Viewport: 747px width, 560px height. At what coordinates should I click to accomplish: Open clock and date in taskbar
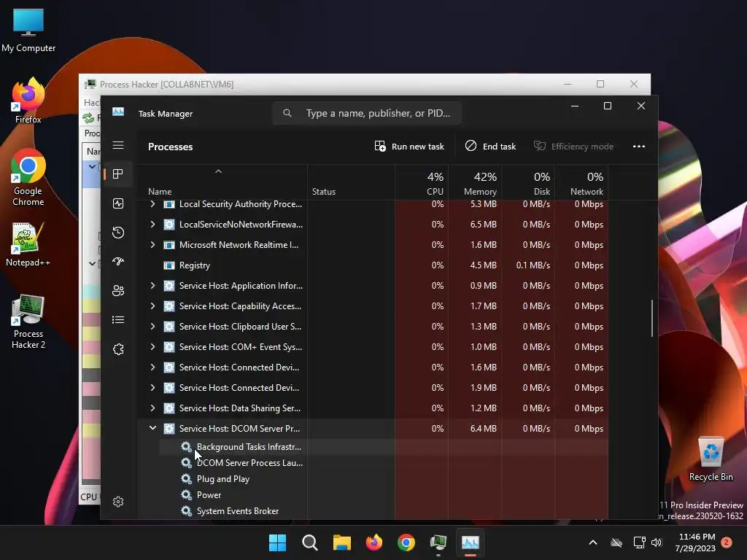click(x=695, y=542)
